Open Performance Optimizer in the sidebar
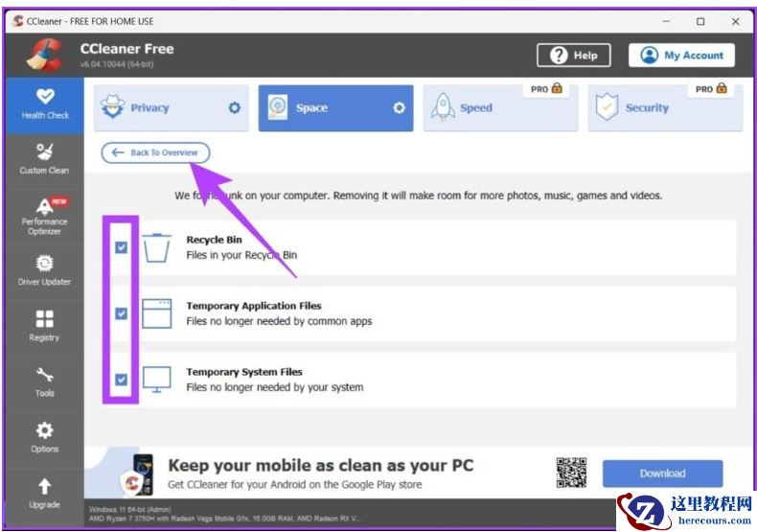 [x=45, y=216]
